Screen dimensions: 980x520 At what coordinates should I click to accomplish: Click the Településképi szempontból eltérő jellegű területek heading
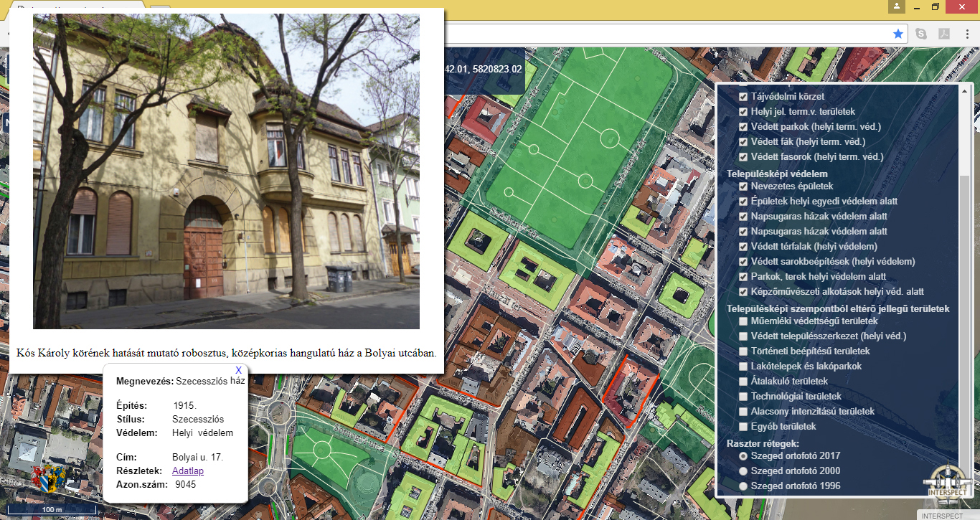click(x=838, y=308)
